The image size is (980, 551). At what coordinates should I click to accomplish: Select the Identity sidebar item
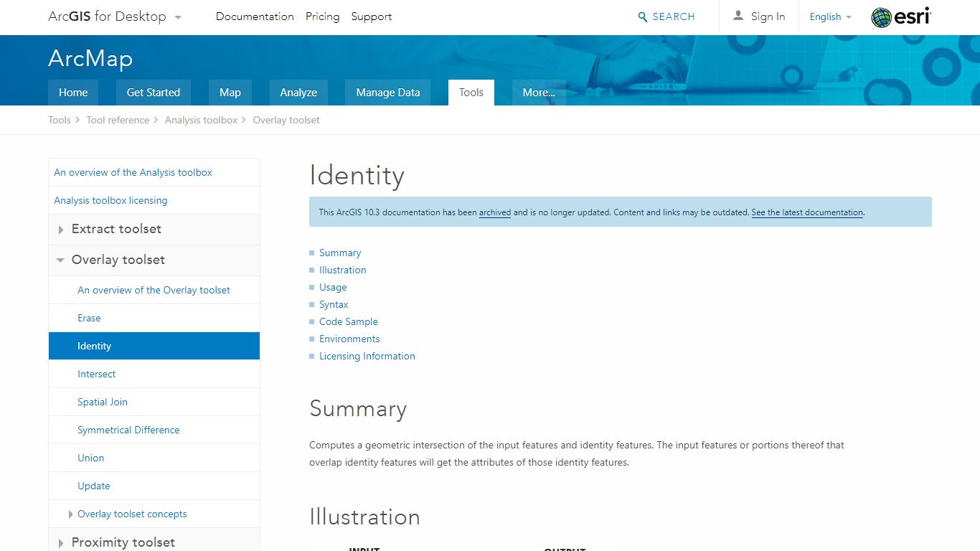click(154, 346)
